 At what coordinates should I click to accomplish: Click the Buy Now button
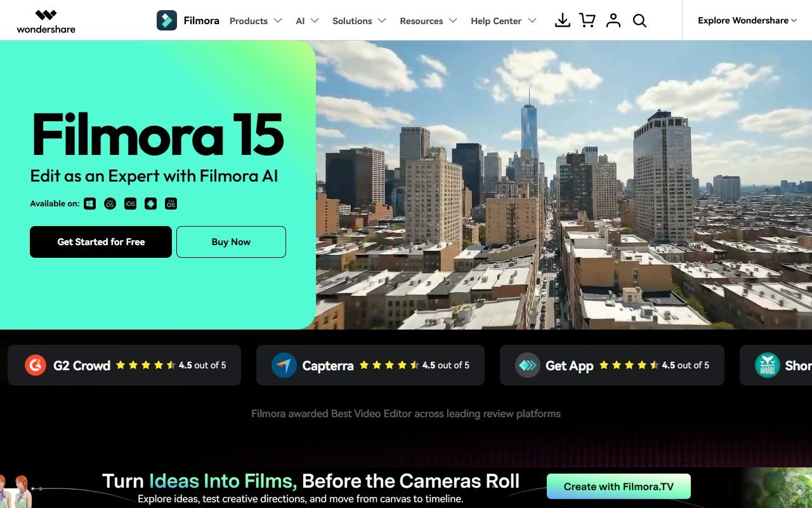tap(231, 242)
